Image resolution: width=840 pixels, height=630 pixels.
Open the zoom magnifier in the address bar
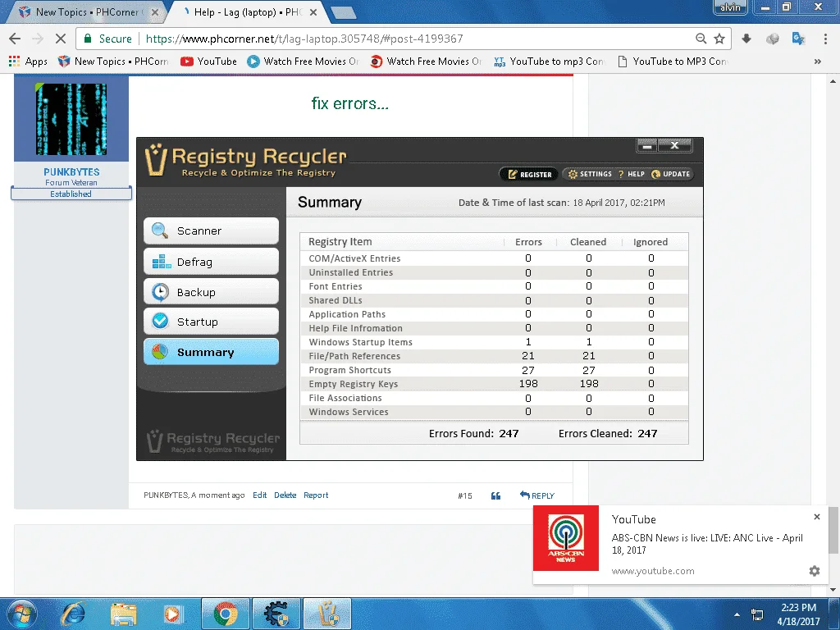click(701, 39)
